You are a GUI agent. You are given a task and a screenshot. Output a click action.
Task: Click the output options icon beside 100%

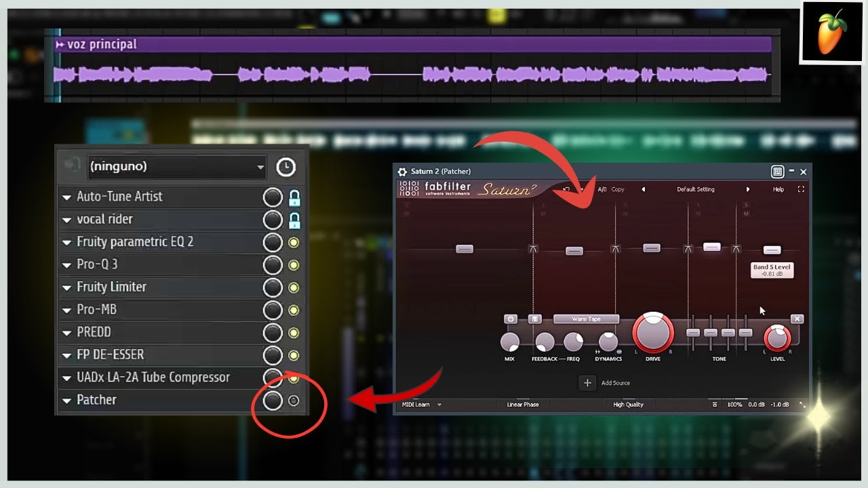714,405
